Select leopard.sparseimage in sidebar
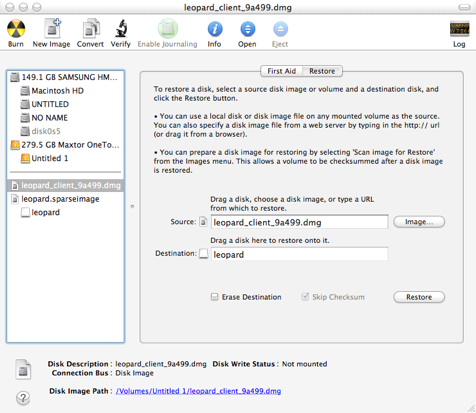Screen dimensions: 476x413 click(x=65, y=199)
